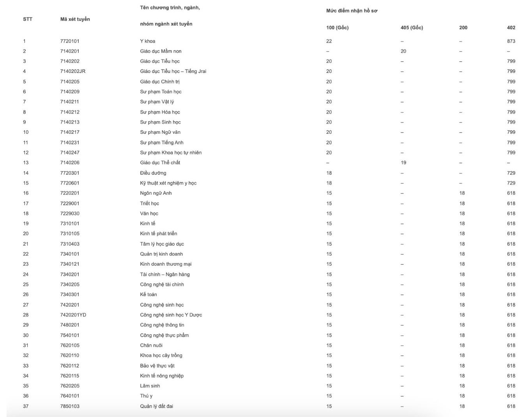Click the '405 (Gốc)' column header
The height and width of the screenshot is (417, 532).
coord(412,28)
